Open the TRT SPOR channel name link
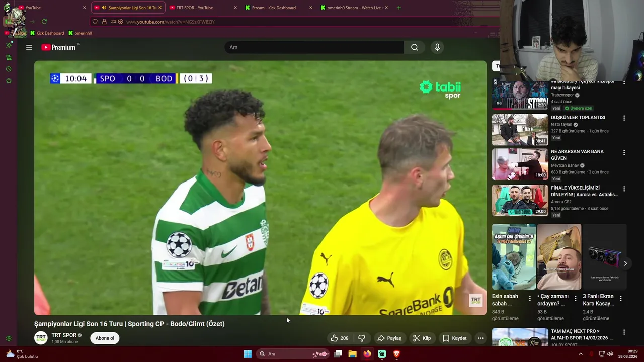644x362 pixels. click(64, 335)
